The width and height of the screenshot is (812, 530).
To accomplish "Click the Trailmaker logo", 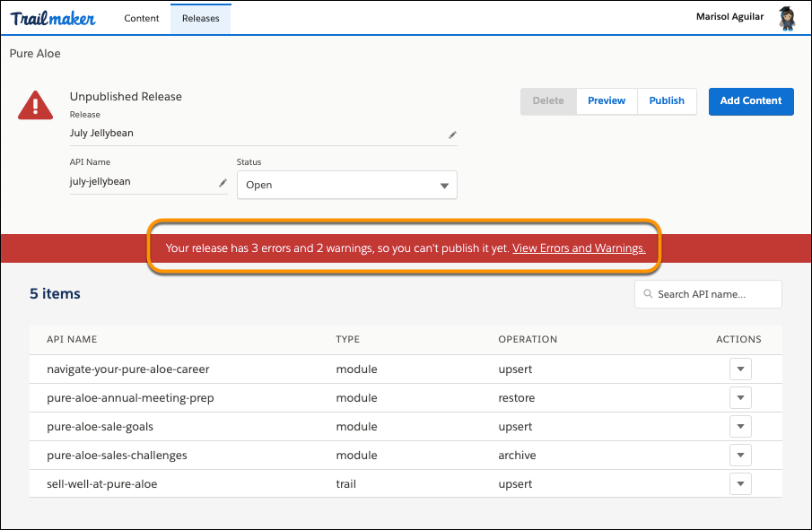I will click(53, 19).
